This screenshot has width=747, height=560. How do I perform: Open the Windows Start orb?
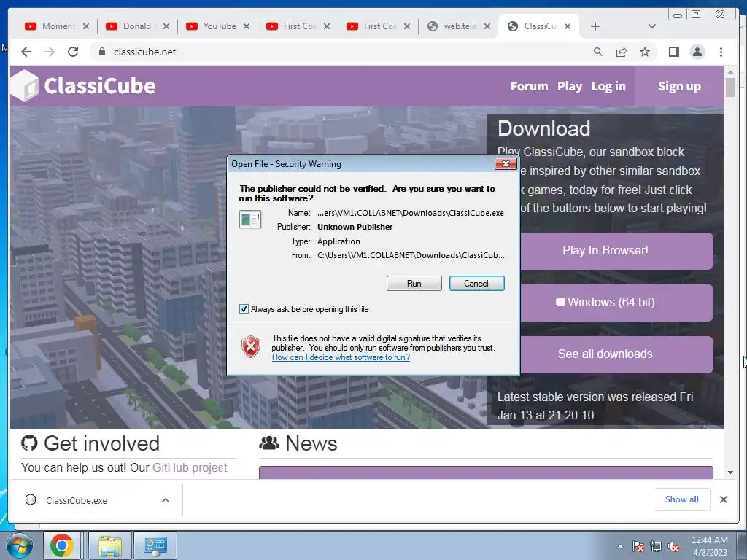point(20,545)
